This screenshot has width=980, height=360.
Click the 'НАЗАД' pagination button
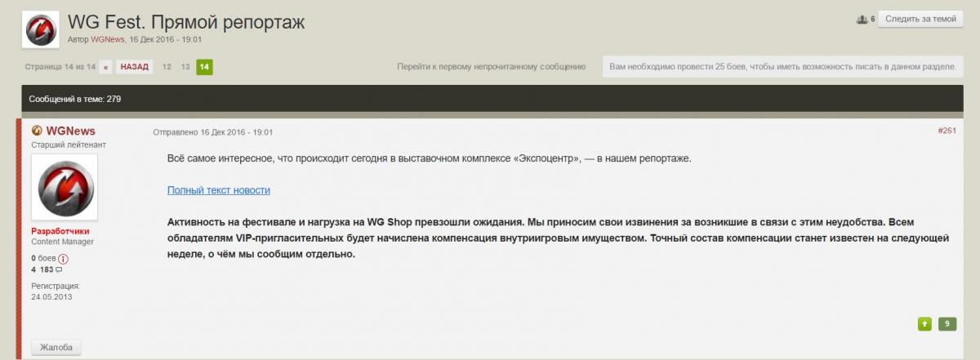(135, 67)
